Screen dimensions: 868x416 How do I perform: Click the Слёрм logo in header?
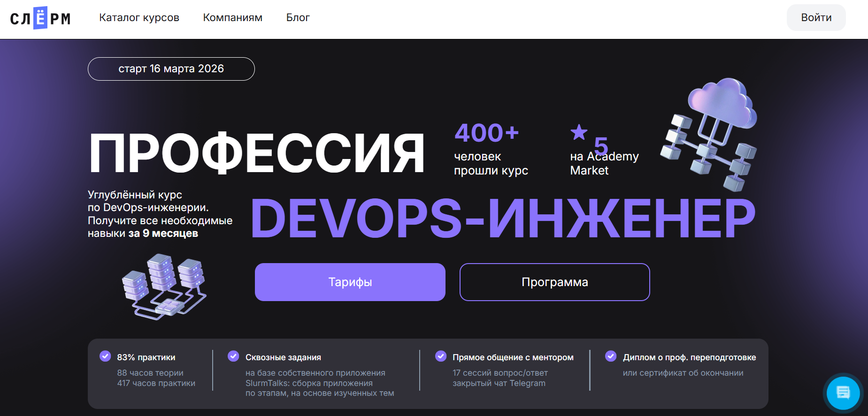pos(40,18)
